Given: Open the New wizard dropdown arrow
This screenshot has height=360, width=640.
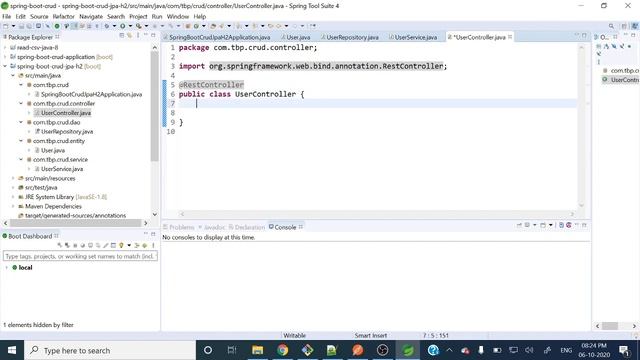Looking at the screenshot, I should (13, 26).
